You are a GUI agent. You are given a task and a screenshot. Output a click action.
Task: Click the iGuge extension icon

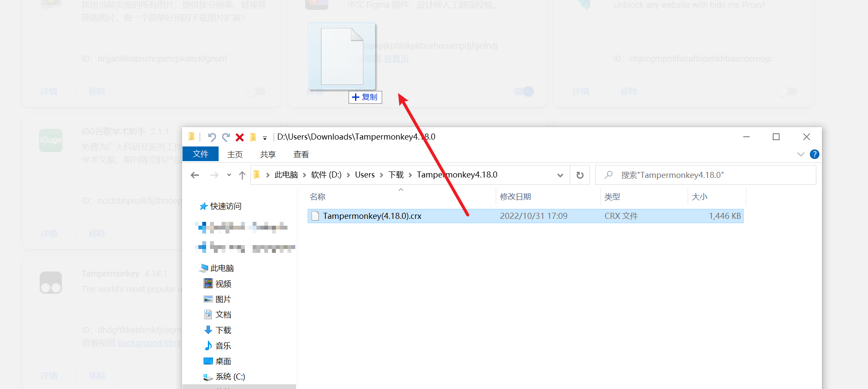(51, 140)
